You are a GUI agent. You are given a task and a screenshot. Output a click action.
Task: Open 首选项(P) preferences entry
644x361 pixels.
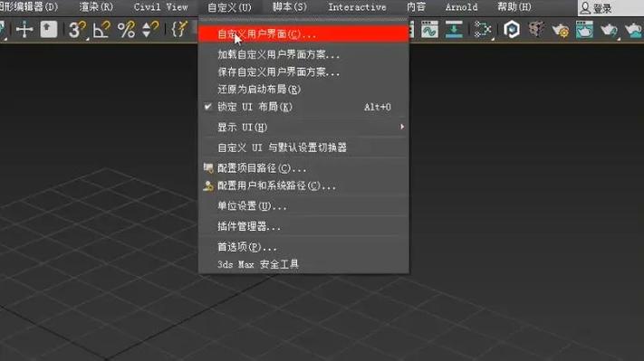click(x=303, y=247)
